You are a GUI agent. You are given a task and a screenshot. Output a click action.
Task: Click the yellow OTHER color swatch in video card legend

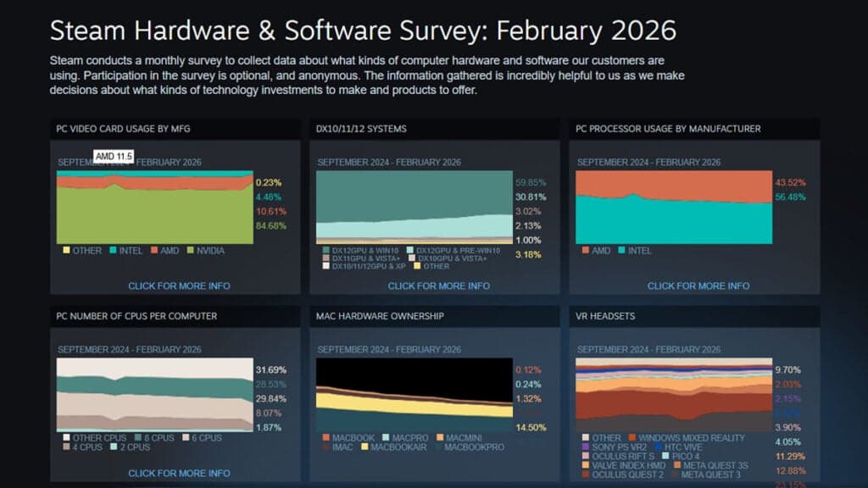click(66, 251)
